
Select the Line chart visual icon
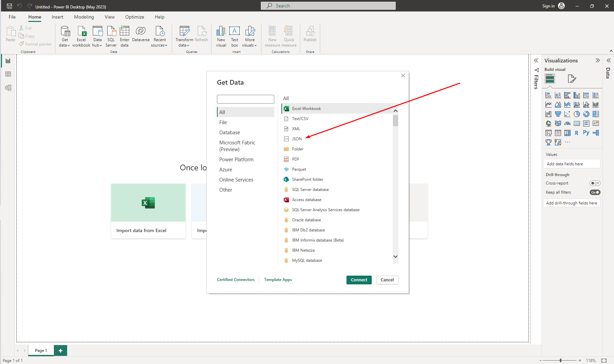(549, 105)
